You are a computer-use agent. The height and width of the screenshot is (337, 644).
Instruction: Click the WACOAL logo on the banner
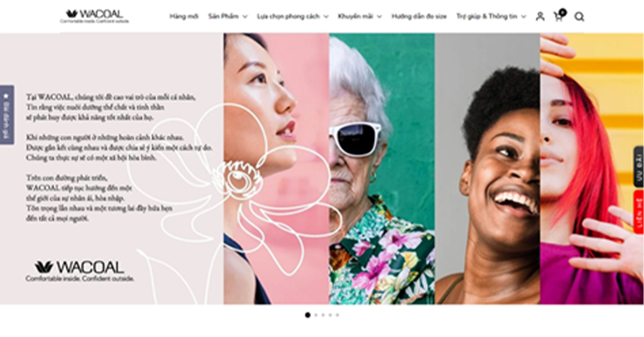click(x=79, y=271)
